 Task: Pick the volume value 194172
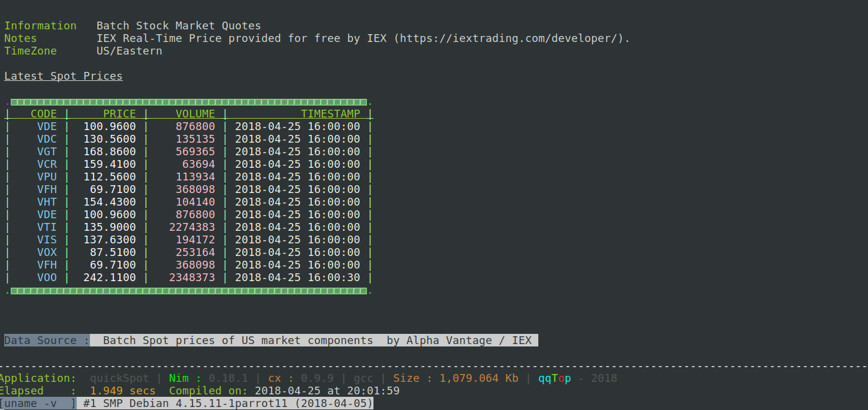(195, 240)
